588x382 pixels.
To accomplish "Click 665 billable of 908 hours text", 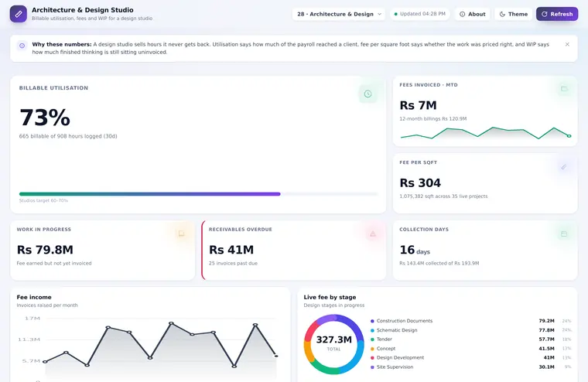I will click(68, 136).
